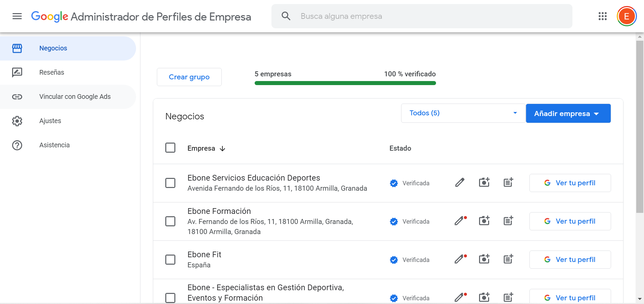The height and width of the screenshot is (304, 644).
Task: Click the Vincular con Google Ads link icon
Action: (x=17, y=97)
